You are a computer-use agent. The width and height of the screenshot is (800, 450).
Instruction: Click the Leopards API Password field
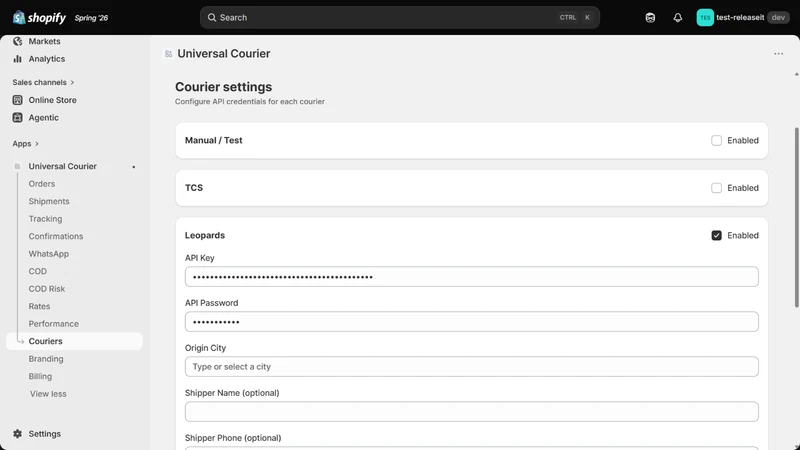[x=471, y=322]
